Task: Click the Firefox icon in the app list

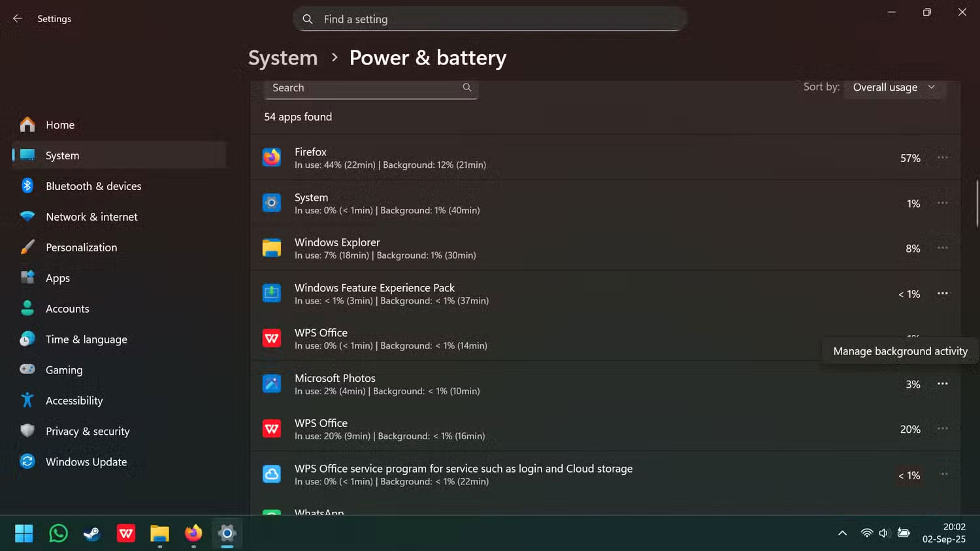Action: 271,157
